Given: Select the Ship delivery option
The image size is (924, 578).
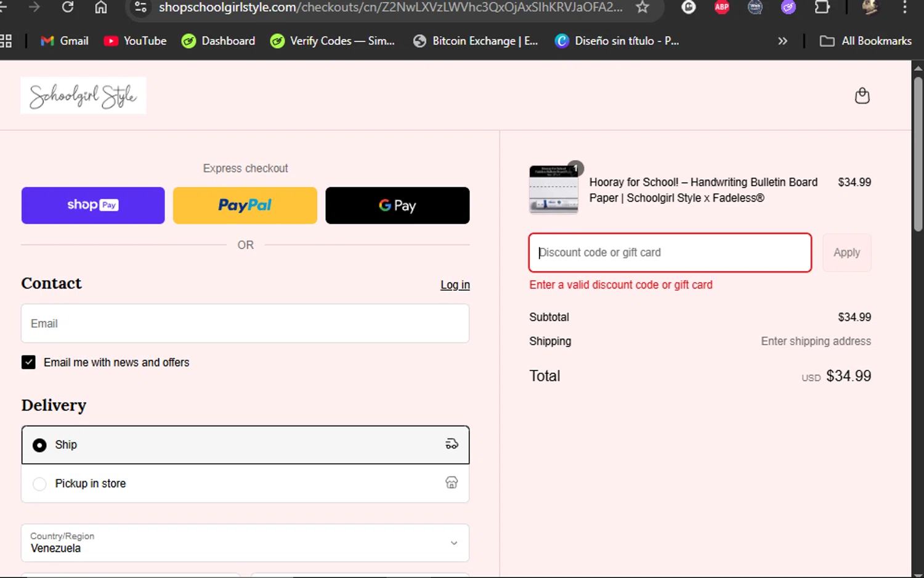Looking at the screenshot, I should [245, 445].
